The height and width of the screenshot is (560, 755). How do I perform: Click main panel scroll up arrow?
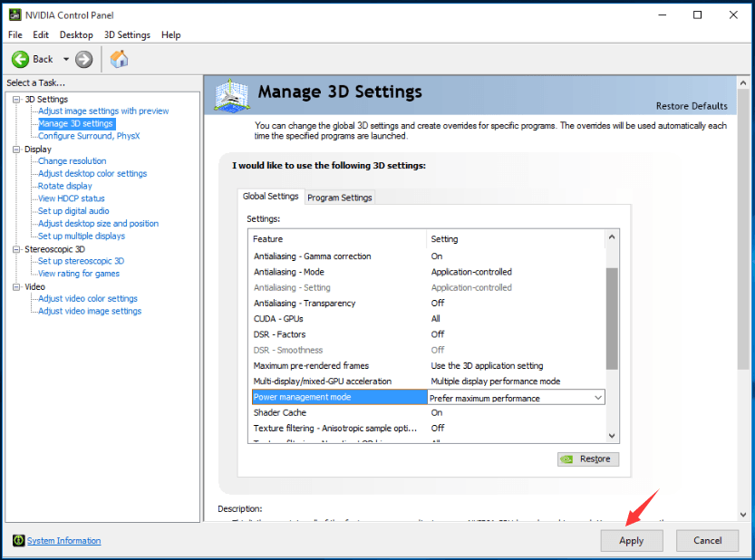coord(743,82)
